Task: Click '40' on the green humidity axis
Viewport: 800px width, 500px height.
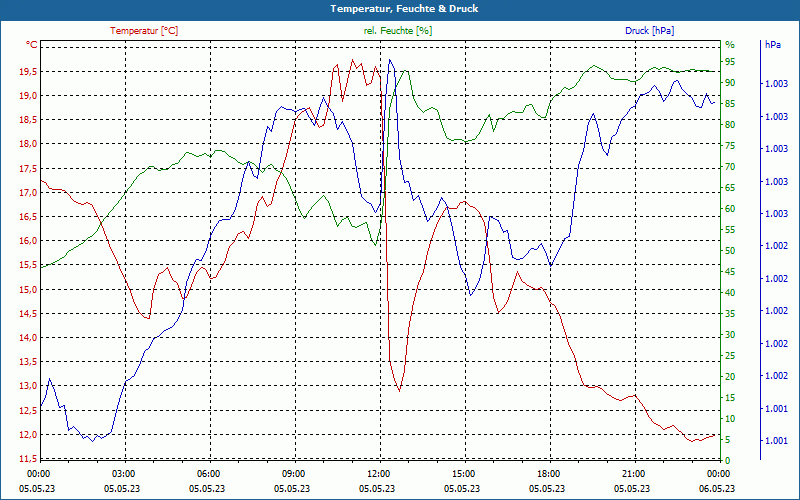Action: tap(730, 292)
